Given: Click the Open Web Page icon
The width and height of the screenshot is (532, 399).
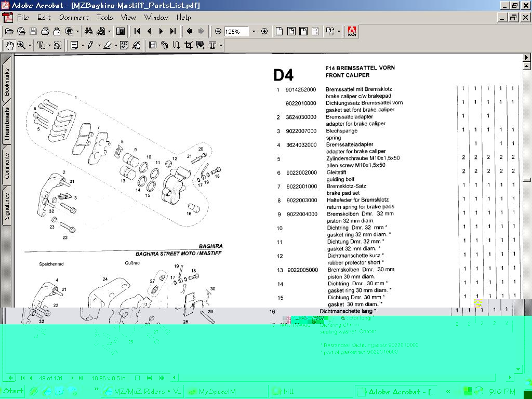Looking at the screenshot, I should [x=21, y=32].
